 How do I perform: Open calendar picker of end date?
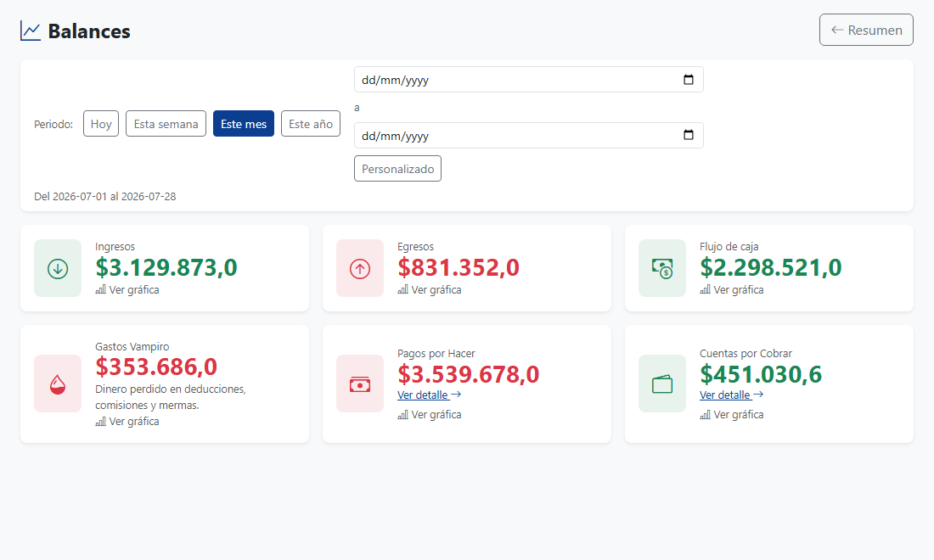pos(689,135)
